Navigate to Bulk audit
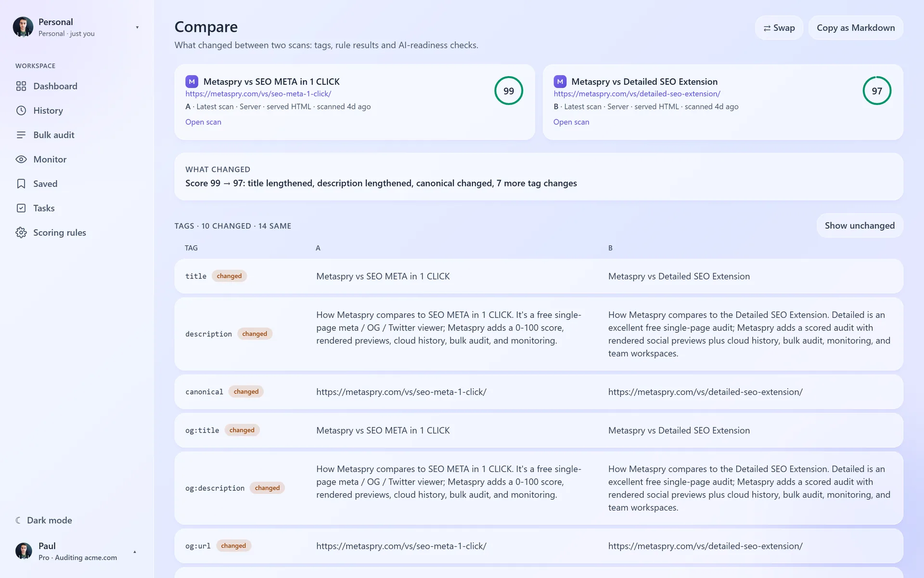The height and width of the screenshot is (578, 924). [54, 135]
